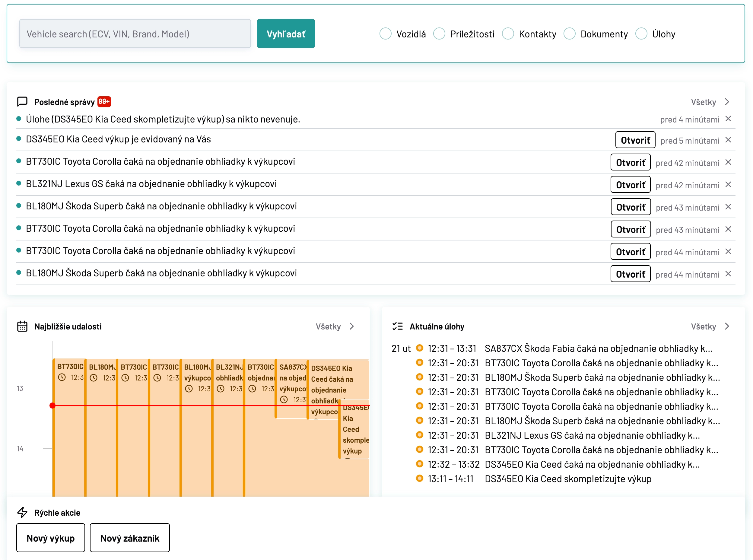Click the red 99+ notification badge
The width and height of the screenshot is (753, 560).
click(x=104, y=101)
